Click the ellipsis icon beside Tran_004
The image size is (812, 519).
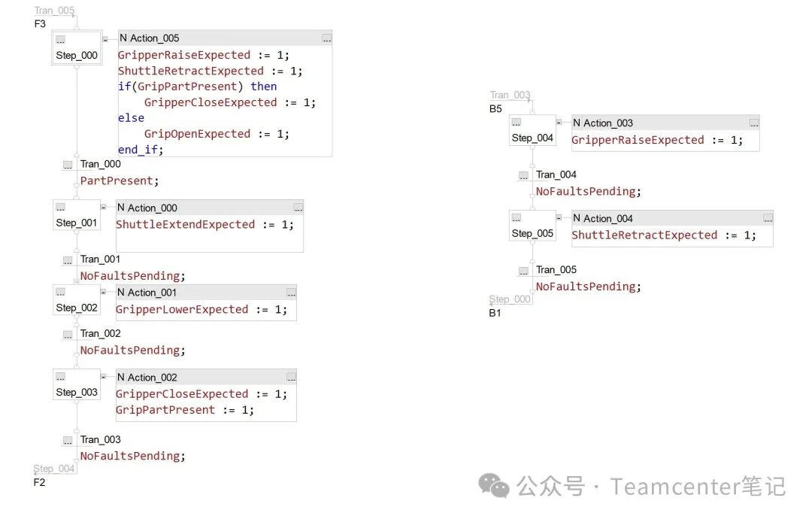pos(523,175)
